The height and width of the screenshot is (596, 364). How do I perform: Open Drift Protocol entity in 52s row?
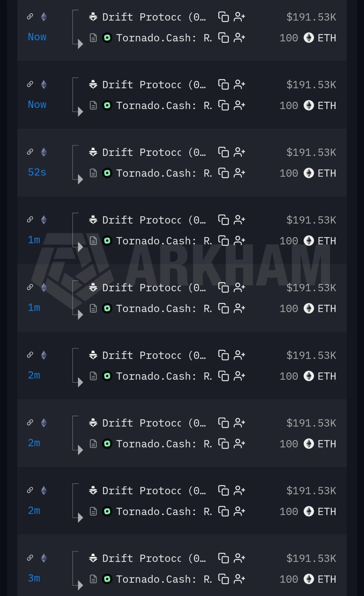(154, 152)
